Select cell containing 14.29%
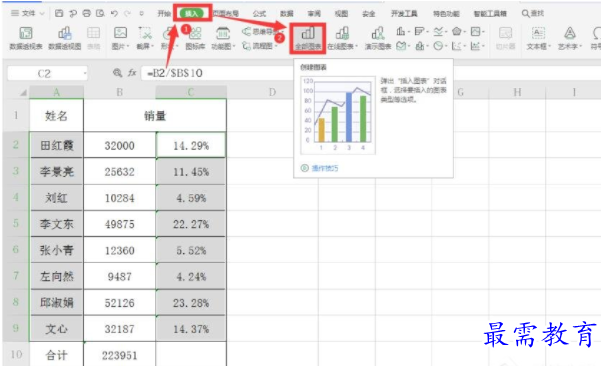The image size is (605, 366). [191, 145]
